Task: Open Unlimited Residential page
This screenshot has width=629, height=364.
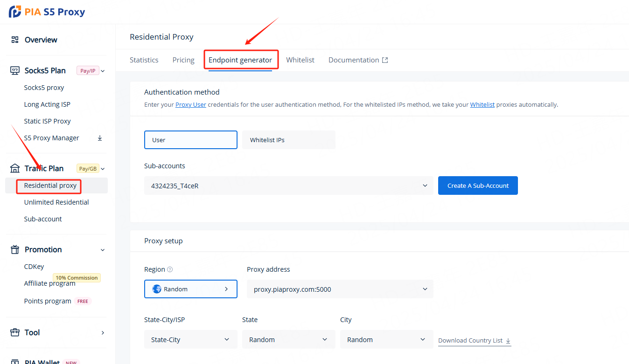Action: pos(56,202)
